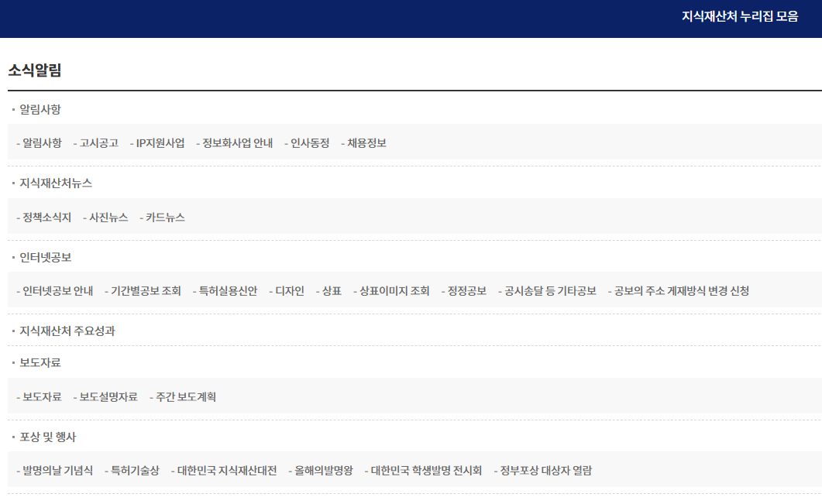The height and width of the screenshot is (504, 822).
Task: Go to 보도설명자료
Action: tap(108, 397)
